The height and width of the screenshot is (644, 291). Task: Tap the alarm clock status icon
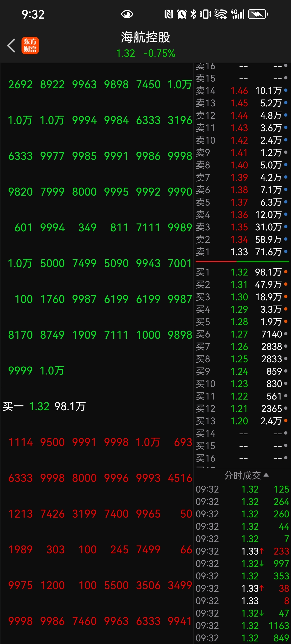[x=182, y=14]
